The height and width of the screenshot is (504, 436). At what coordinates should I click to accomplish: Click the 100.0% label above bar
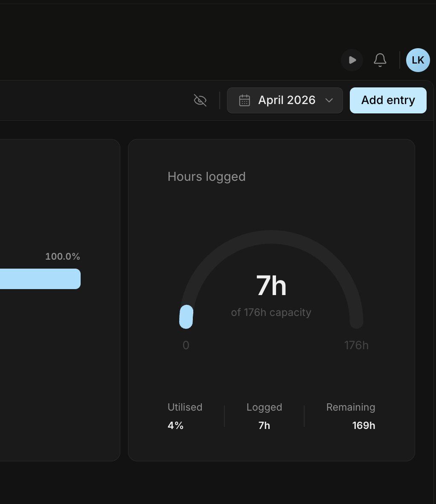click(x=63, y=257)
